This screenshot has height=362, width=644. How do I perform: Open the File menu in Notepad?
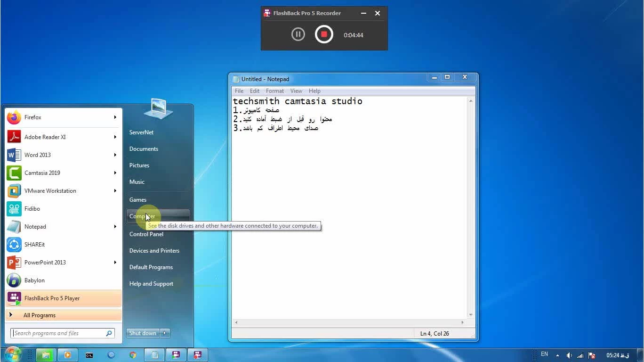239,91
